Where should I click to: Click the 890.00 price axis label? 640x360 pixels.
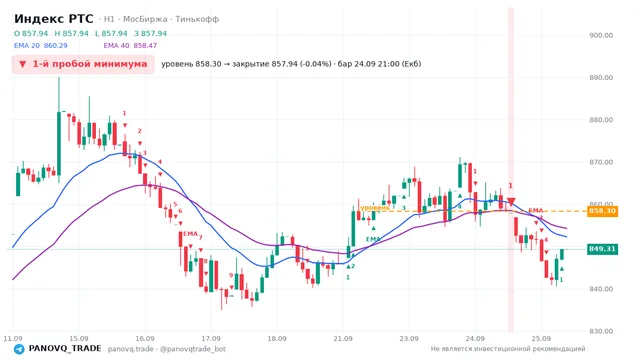[601, 78]
